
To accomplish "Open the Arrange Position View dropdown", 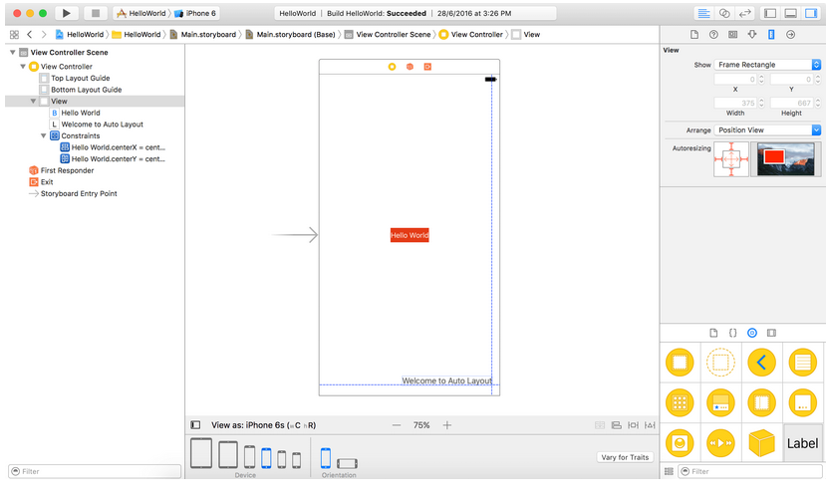I will click(x=767, y=130).
